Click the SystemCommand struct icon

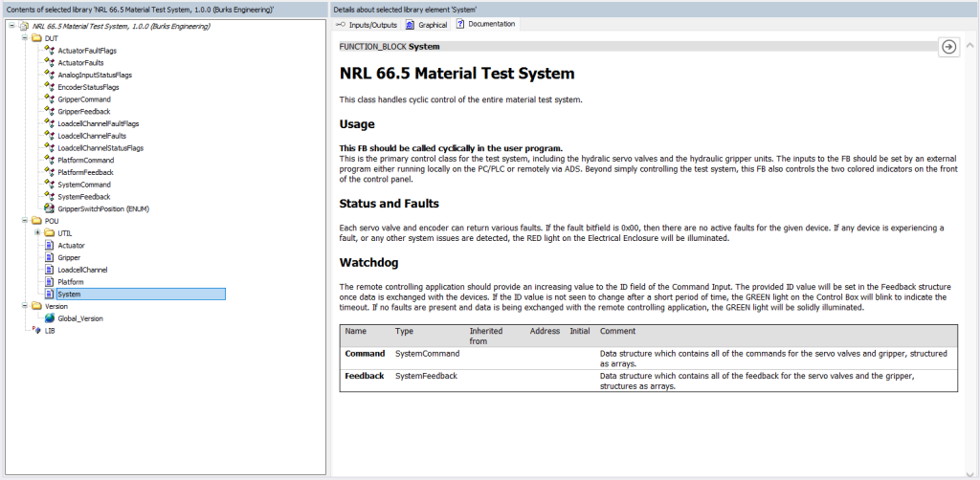[x=50, y=185]
